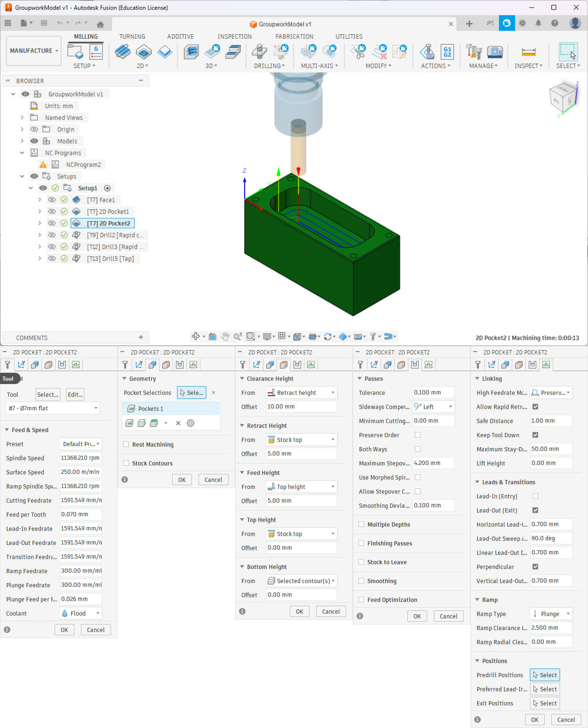This screenshot has width=588, height=728.
Task: Toggle the Finishing Passes checkbox
Action: [x=361, y=543]
